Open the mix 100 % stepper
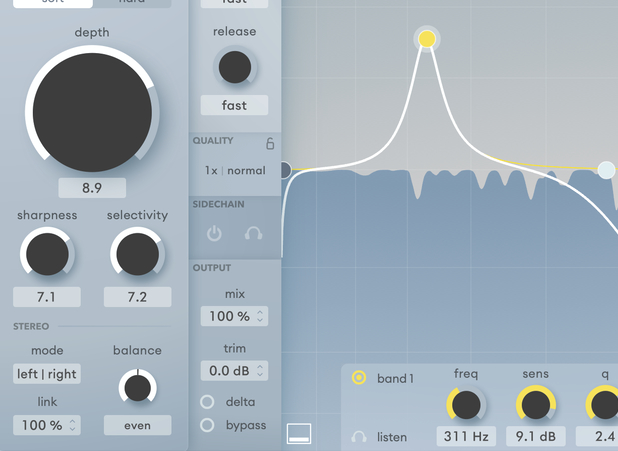The width and height of the screenshot is (618, 451). pyautogui.click(x=234, y=316)
